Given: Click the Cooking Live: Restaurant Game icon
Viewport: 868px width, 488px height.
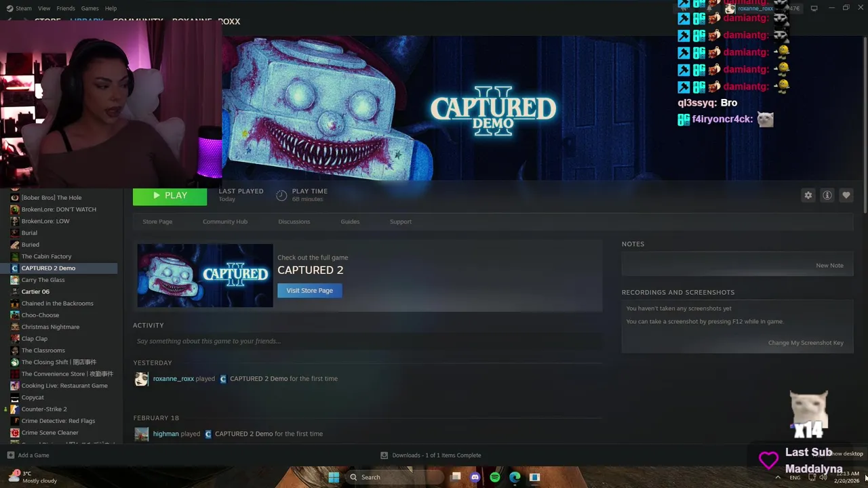Looking at the screenshot, I should [15, 386].
